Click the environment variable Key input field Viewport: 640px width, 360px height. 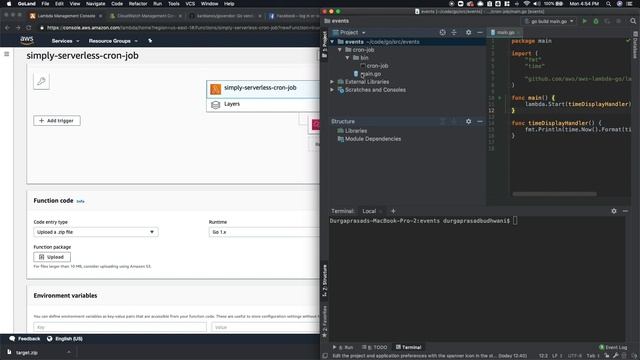120,327
